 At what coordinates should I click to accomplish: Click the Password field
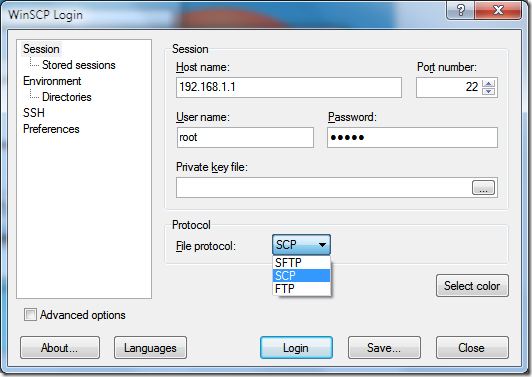(412, 137)
